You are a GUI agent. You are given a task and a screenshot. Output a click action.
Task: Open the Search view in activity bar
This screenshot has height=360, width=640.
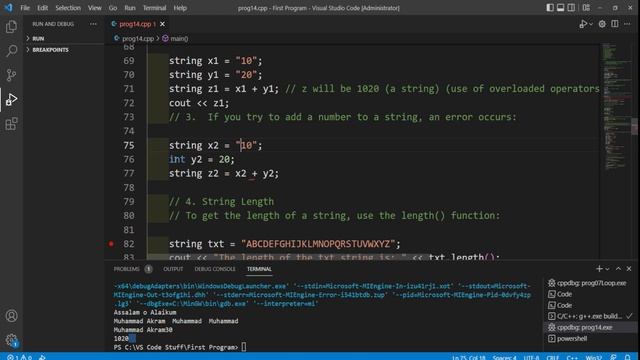(x=11, y=51)
